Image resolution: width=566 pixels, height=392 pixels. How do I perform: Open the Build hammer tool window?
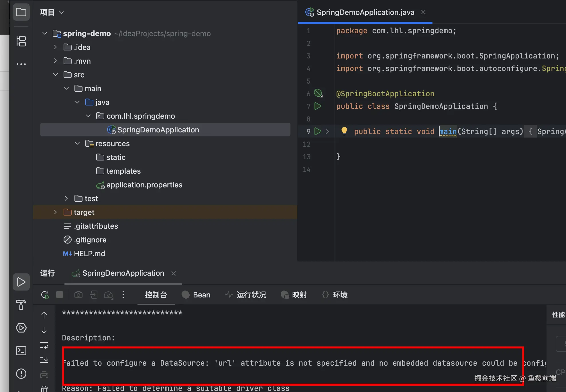tap(21, 305)
